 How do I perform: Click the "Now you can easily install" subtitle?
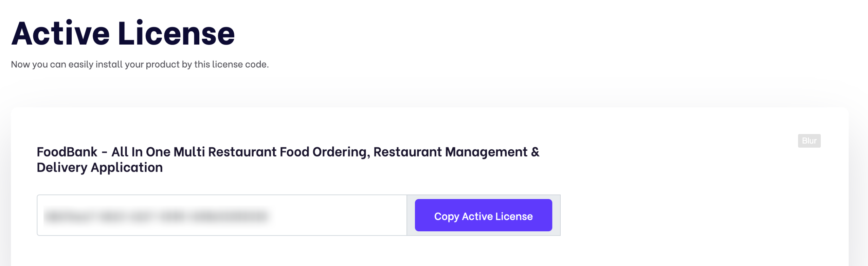140,64
